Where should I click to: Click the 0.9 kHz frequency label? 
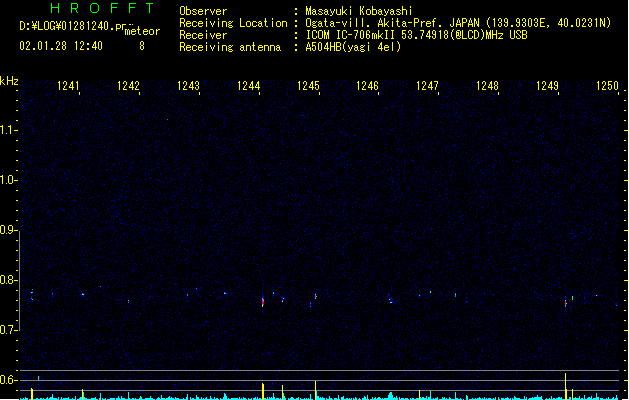[x=8, y=230]
